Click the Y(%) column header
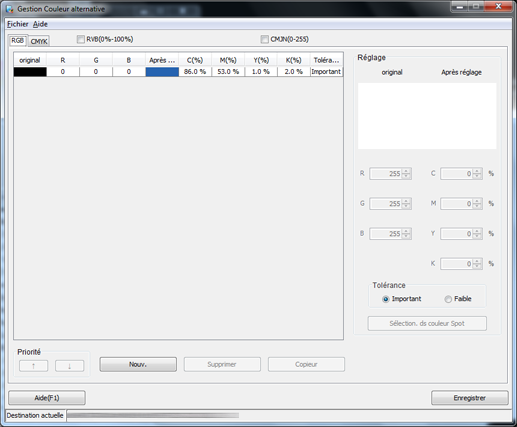The image size is (517, 427). pyautogui.click(x=261, y=60)
